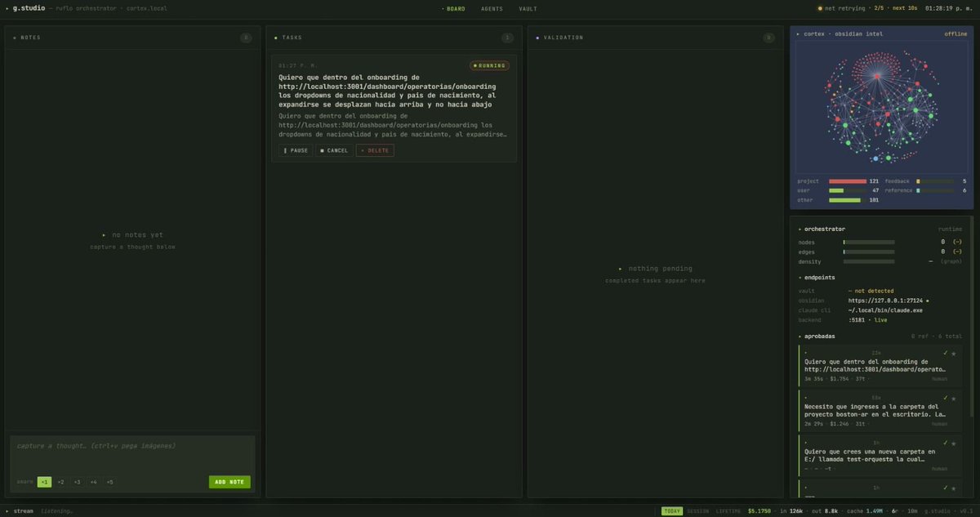Click the $5.1750 cost value
980x517 pixels.
point(759,511)
